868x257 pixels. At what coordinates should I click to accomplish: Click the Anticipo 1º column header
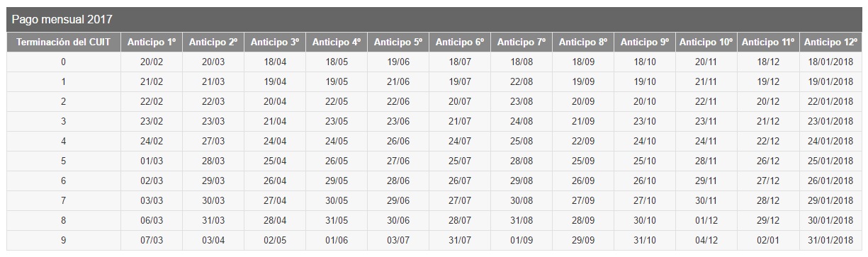[152, 42]
